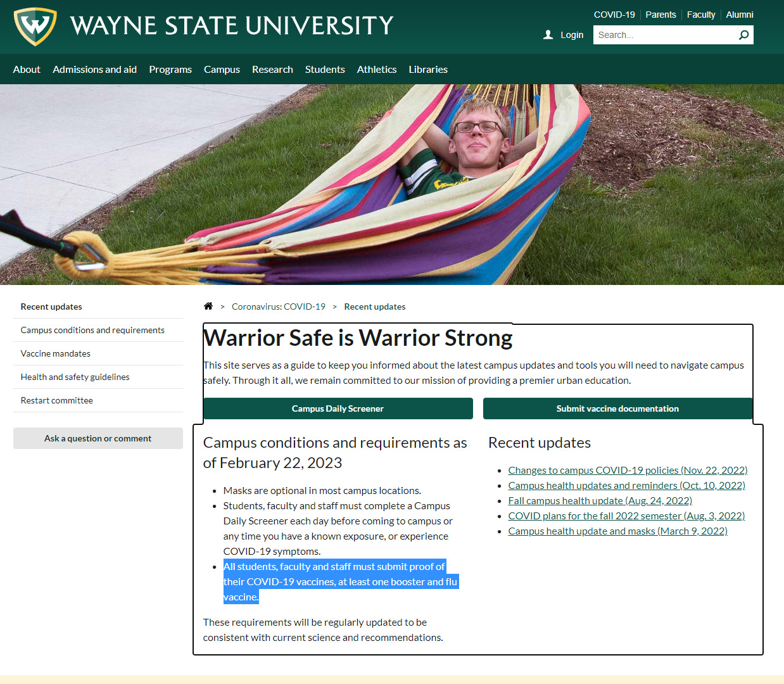Screen dimensions: 784x684
Task: Click the hammock hero image
Action: (392, 184)
